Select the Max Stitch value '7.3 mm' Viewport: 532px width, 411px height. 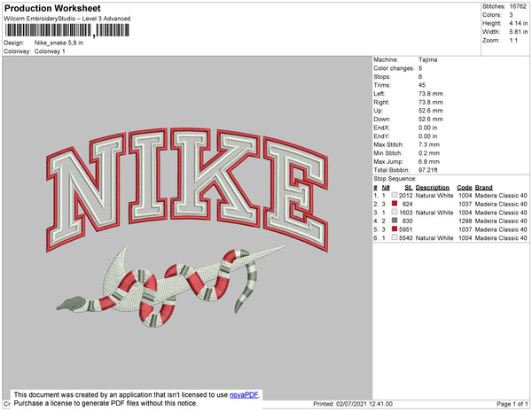[x=429, y=144]
